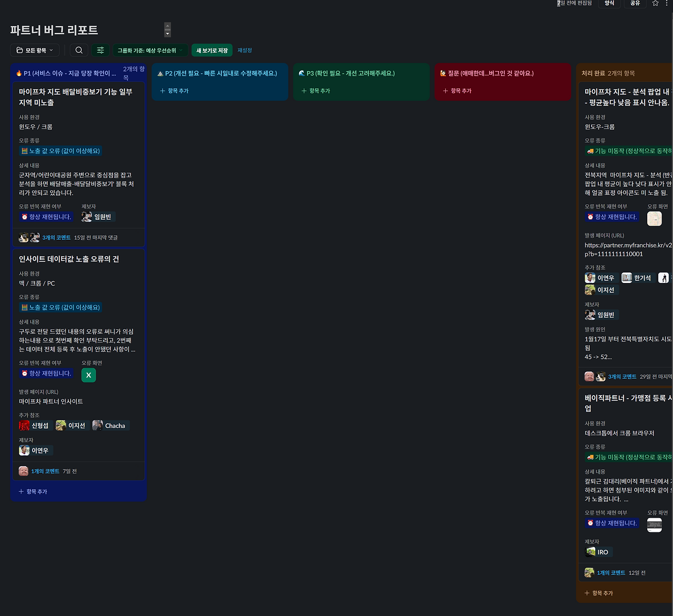This screenshot has height=616, width=673.
Task: Click 마이프차 파트너 인사이트 page text
Action: coord(51,401)
